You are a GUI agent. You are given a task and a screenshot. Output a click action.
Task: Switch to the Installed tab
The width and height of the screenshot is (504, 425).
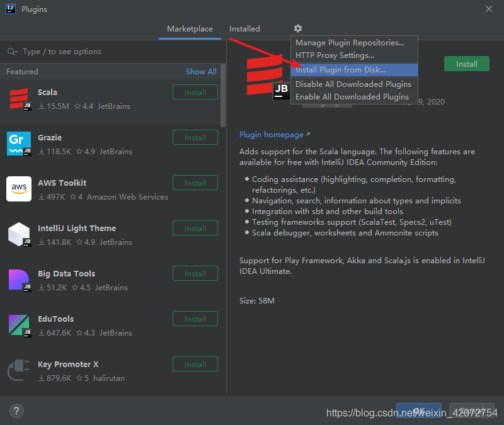(x=244, y=29)
